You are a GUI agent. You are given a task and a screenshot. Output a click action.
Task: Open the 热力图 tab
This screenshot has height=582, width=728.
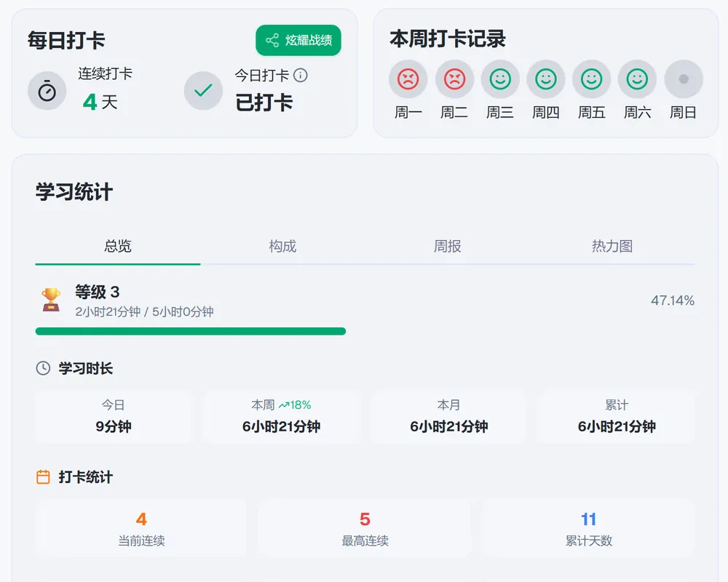612,246
